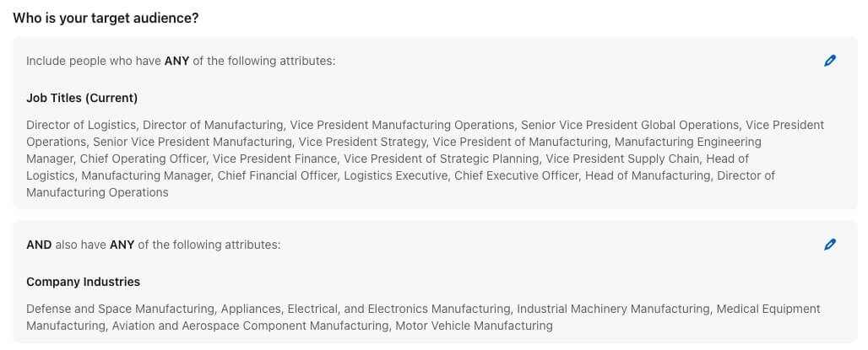Click 'Vice President Finance' job title
Viewport: 868px width, 350px height.
(275, 159)
